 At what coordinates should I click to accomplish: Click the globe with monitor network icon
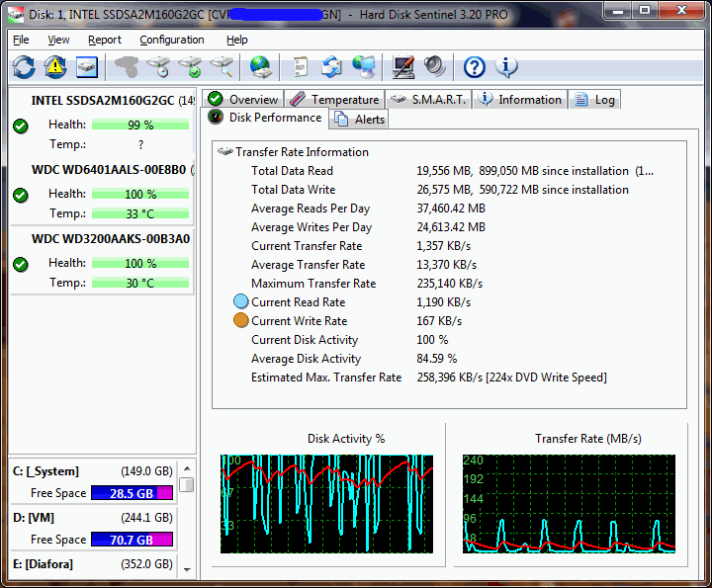[x=364, y=67]
